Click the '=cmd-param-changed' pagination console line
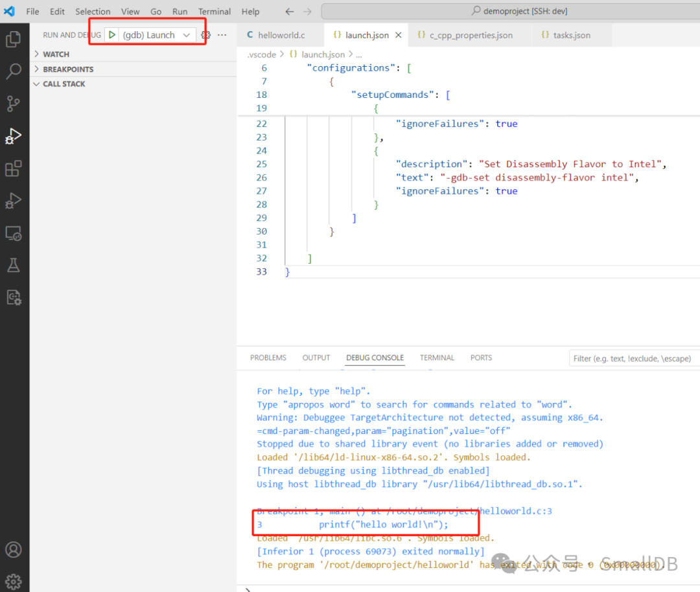This screenshot has height=592, width=700. (x=384, y=431)
